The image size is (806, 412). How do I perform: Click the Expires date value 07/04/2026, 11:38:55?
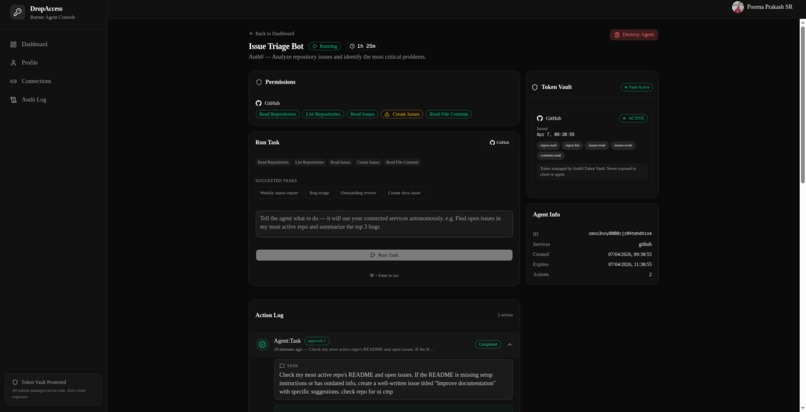click(630, 265)
